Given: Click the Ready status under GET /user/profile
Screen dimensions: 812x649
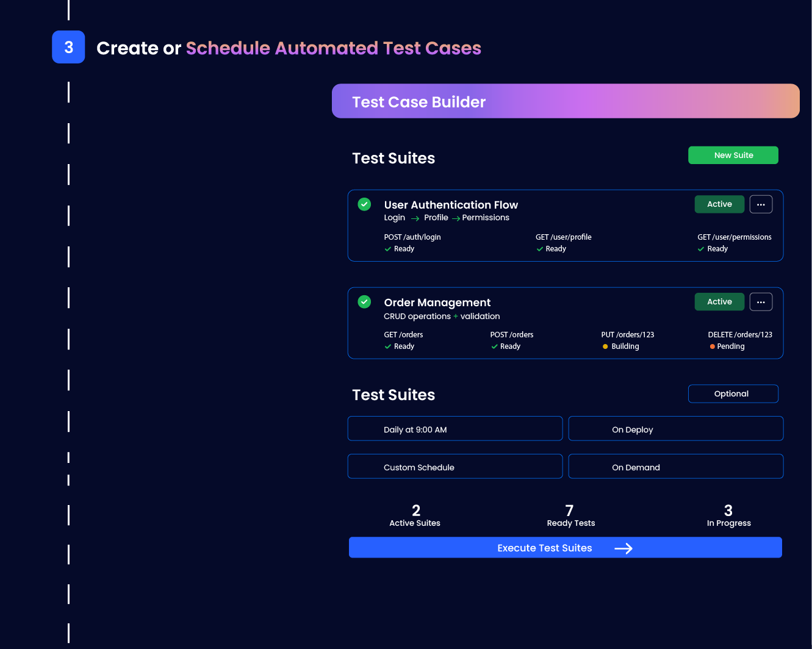Looking at the screenshot, I should pos(552,249).
